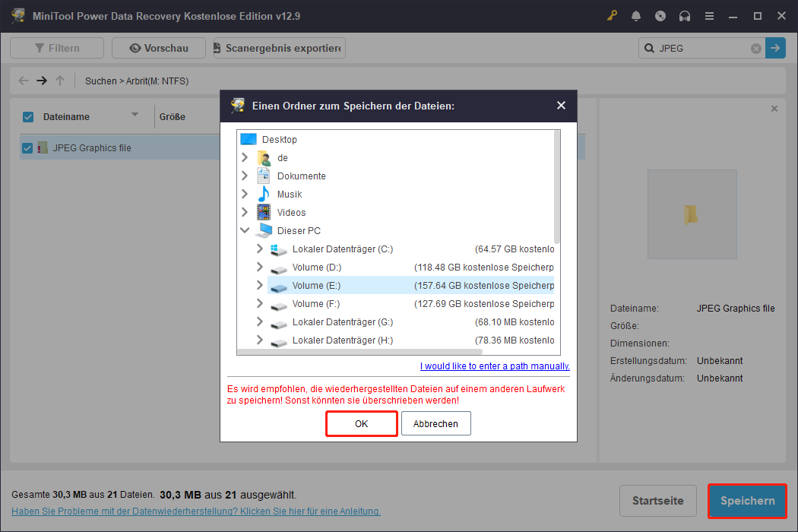
Task: Expand Lokaler Datenträger (C:)
Action: tap(260, 249)
